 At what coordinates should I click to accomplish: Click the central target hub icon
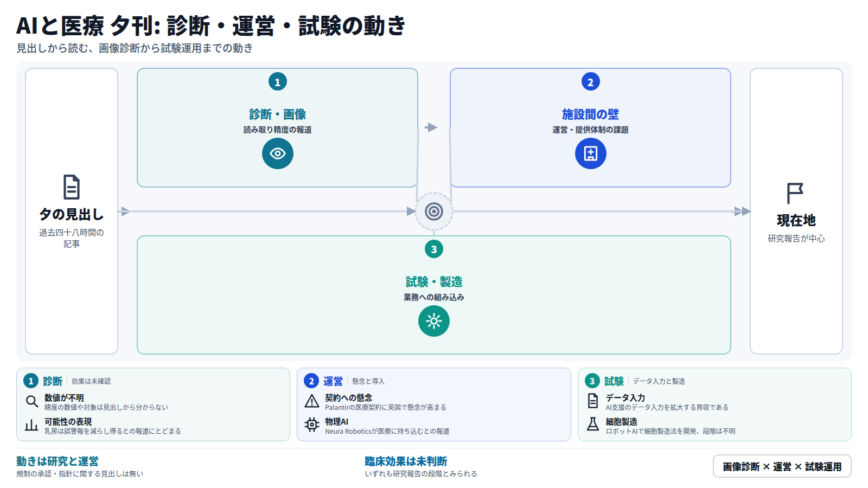(x=434, y=211)
